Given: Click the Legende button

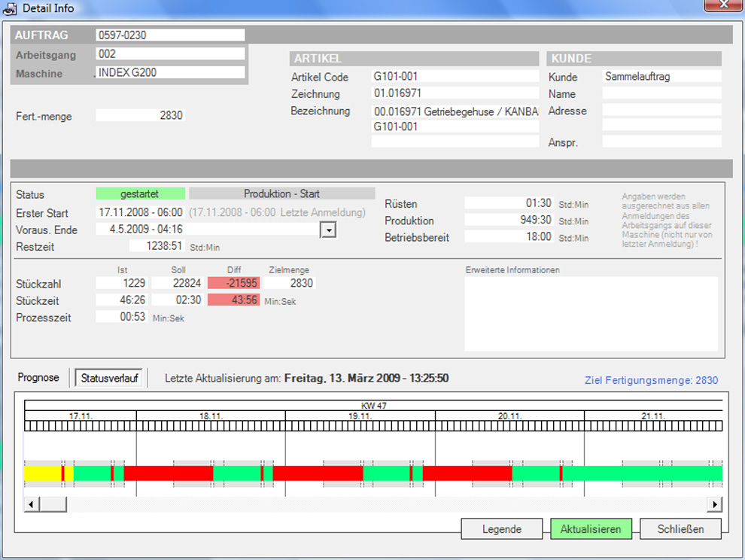Looking at the screenshot, I should [x=502, y=529].
